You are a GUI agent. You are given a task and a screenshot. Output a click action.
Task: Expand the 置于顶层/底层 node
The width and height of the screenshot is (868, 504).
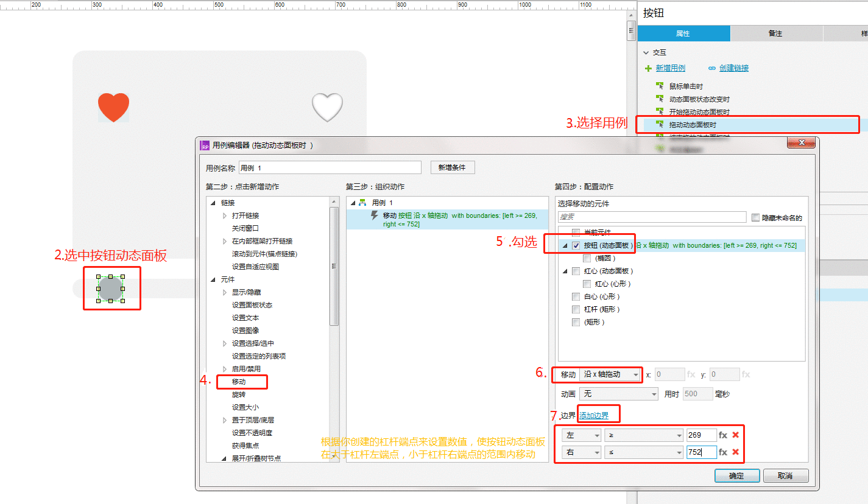pyautogui.click(x=224, y=420)
